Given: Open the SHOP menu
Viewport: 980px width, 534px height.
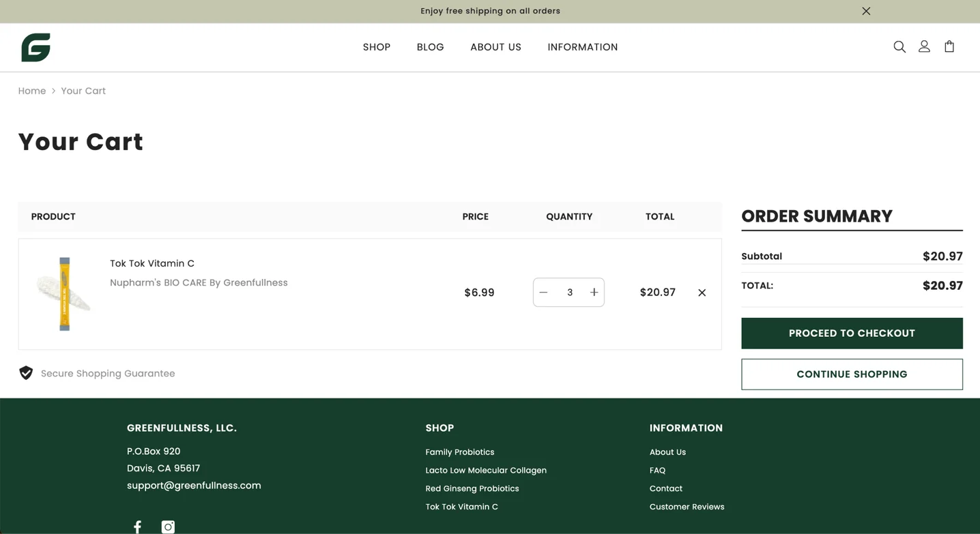Looking at the screenshot, I should coord(377,47).
